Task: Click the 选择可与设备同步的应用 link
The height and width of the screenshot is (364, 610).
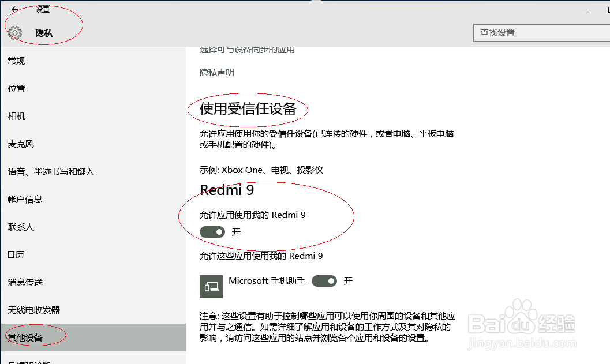Action: [x=247, y=50]
